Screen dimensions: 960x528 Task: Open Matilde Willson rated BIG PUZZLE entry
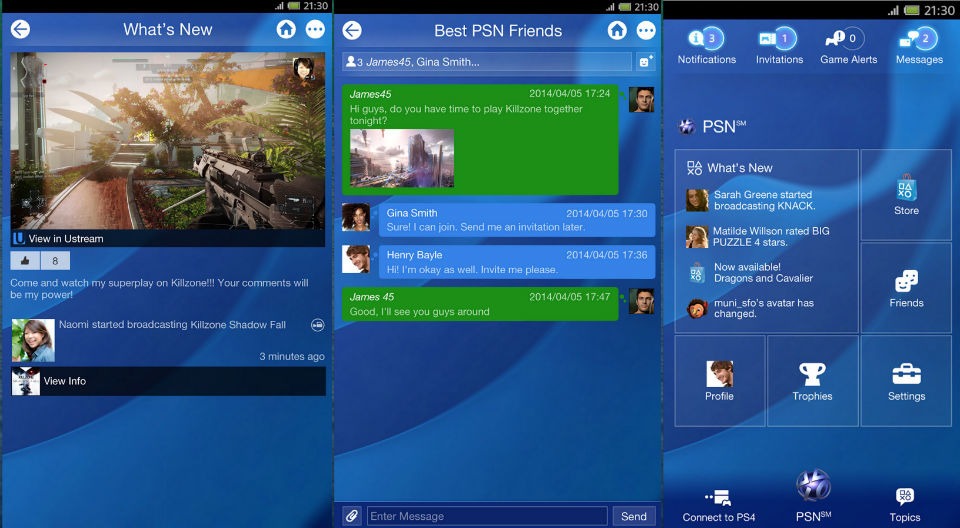(x=757, y=236)
